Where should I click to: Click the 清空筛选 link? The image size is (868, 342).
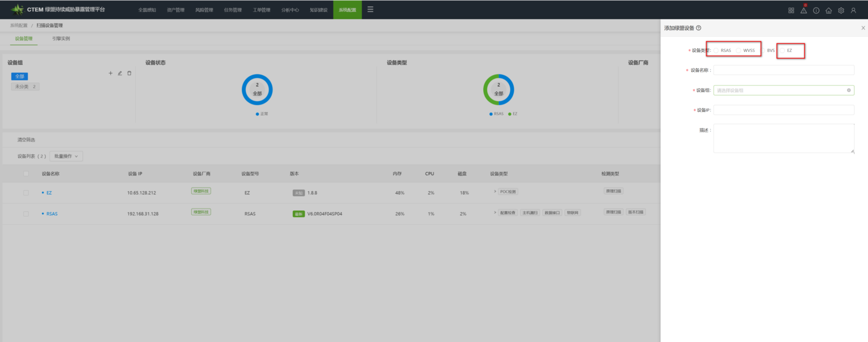(x=26, y=140)
